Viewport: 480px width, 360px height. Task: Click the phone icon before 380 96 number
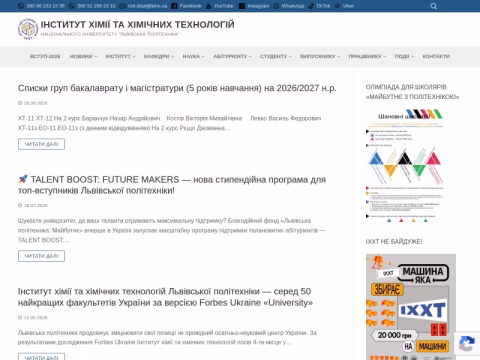click(21, 6)
